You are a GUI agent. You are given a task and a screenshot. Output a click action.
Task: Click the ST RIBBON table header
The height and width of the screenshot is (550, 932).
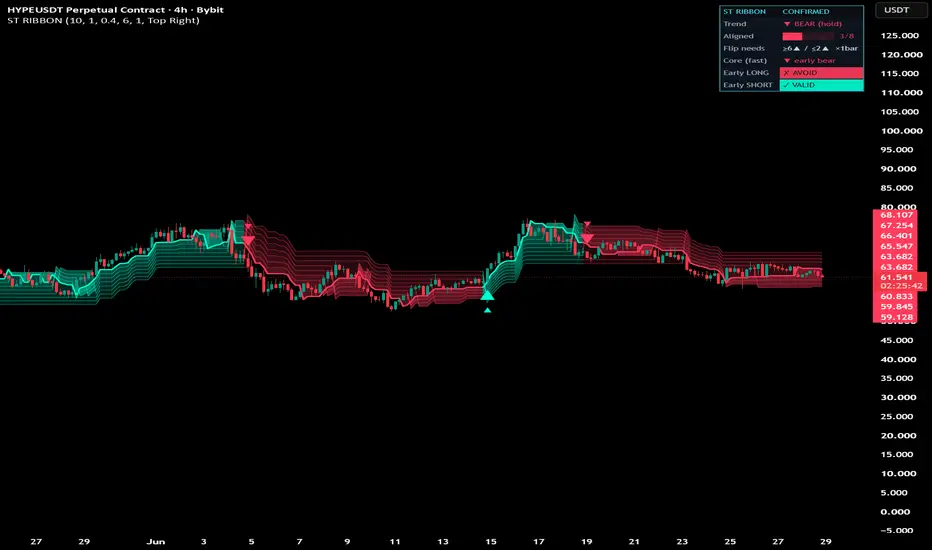point(744,11)
